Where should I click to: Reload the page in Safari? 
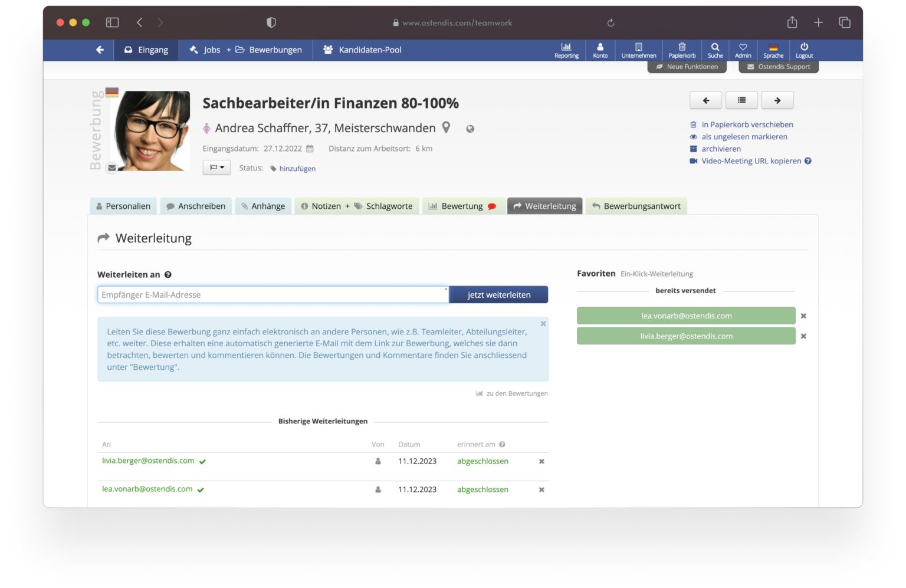coord(611,23)
